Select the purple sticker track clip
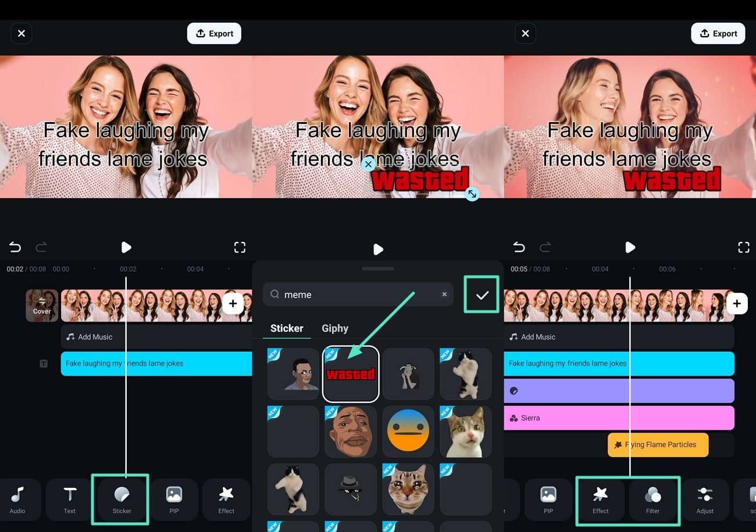The height and width of the screenshot is (532, 756). (619, 391)
